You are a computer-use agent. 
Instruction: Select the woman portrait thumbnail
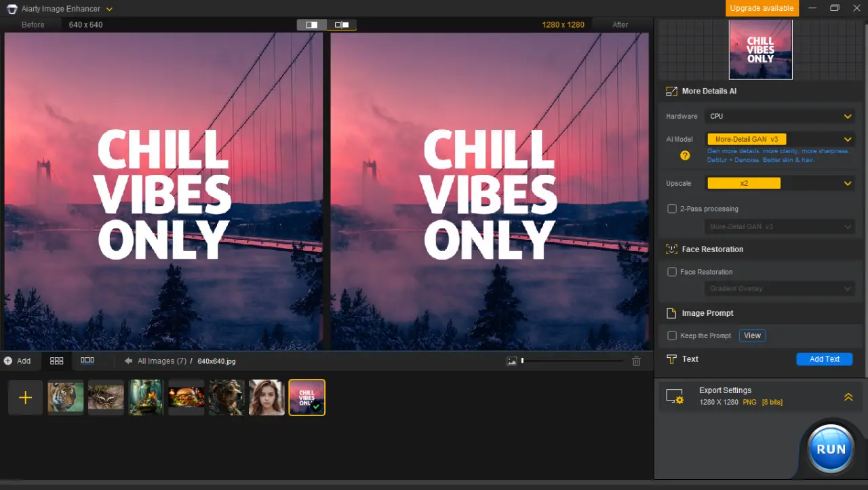[x=267, y=397]
